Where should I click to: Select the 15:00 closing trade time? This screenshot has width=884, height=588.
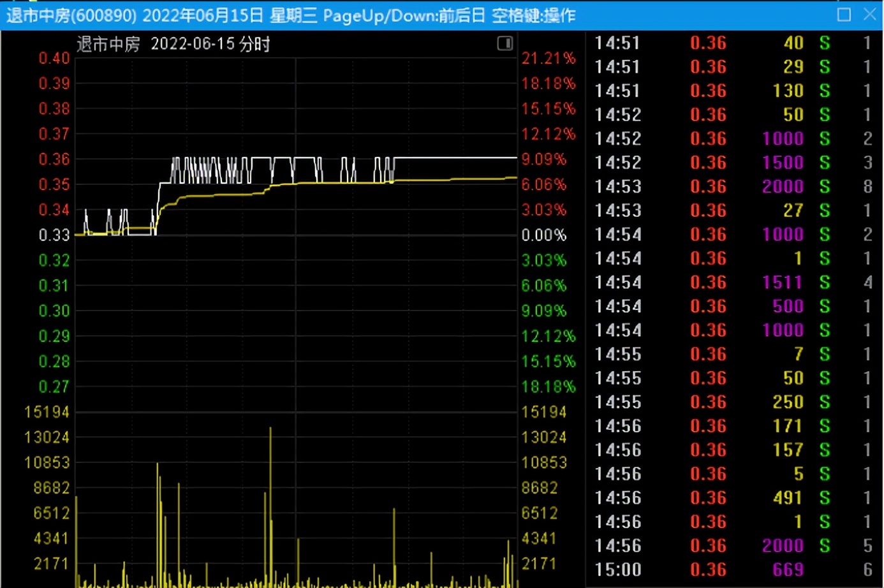point(618,570)
